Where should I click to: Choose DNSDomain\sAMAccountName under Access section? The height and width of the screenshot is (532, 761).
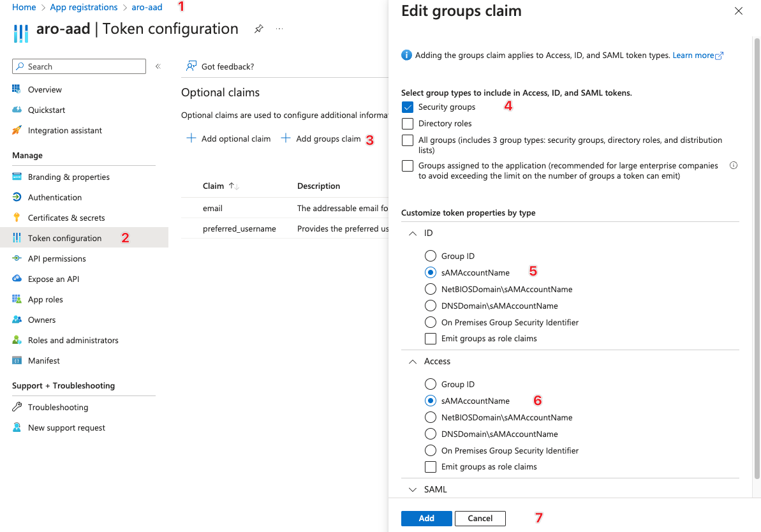coord(431,434)
